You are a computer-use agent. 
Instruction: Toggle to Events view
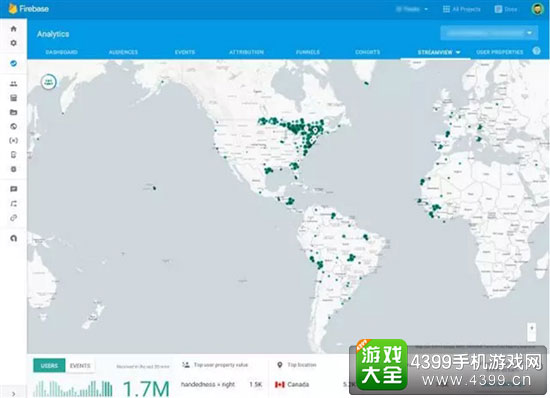pos(80,366)
